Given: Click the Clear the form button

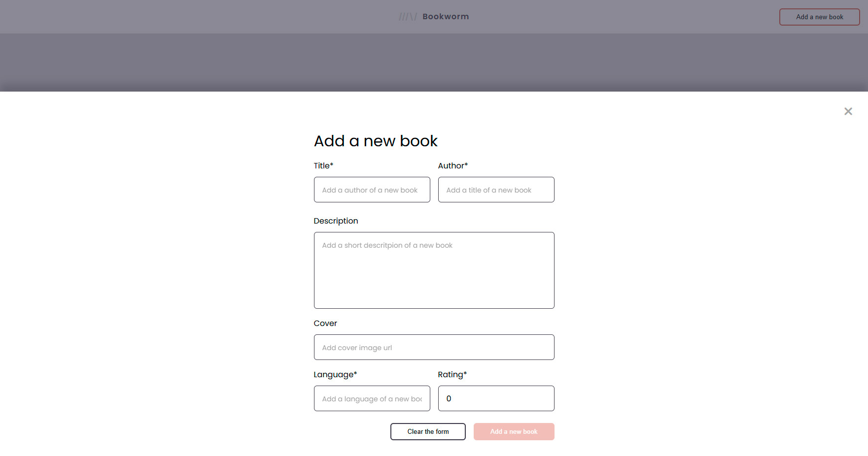Looking at the screenshot, I should pos(428,431).
